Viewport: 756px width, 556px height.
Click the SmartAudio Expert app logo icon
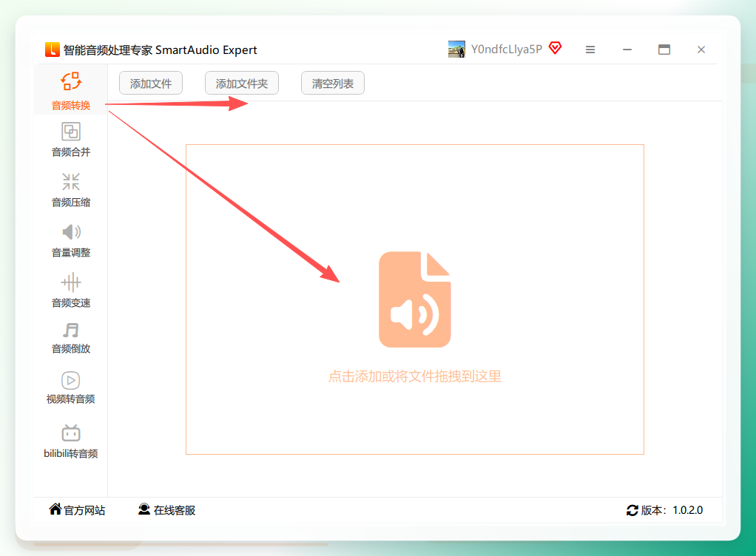tap(52, 49)
